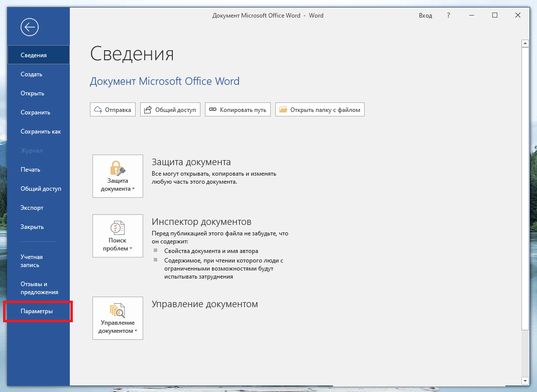Click the Инспектор документов section heading

click(x=201, y=222)
